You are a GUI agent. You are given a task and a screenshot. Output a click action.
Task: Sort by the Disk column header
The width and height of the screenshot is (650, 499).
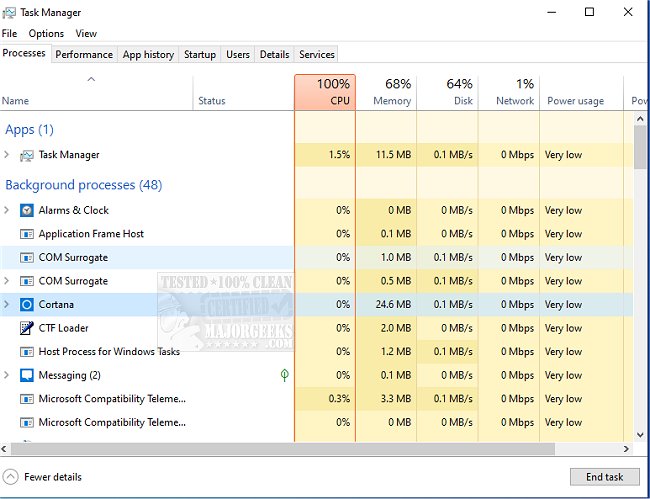click(x=448, y=92)
